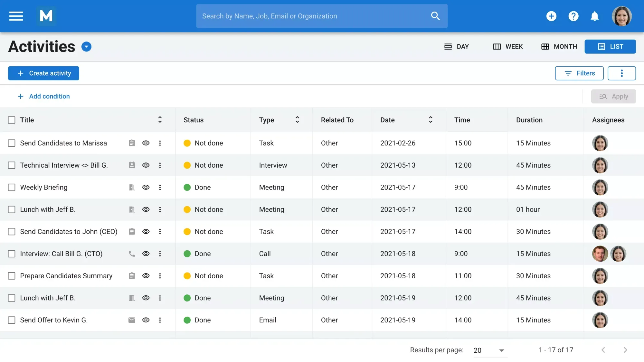The width and height of the screenshot is (644, 362).
Task: Click the clipboard icon on Prepare Candidates Summary
Action: point(132,276)
